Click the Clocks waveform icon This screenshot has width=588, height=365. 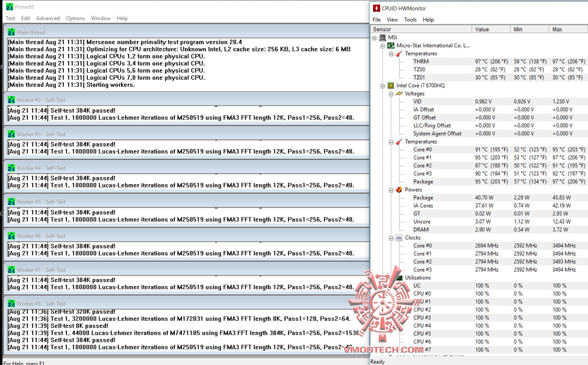(399, 238)
